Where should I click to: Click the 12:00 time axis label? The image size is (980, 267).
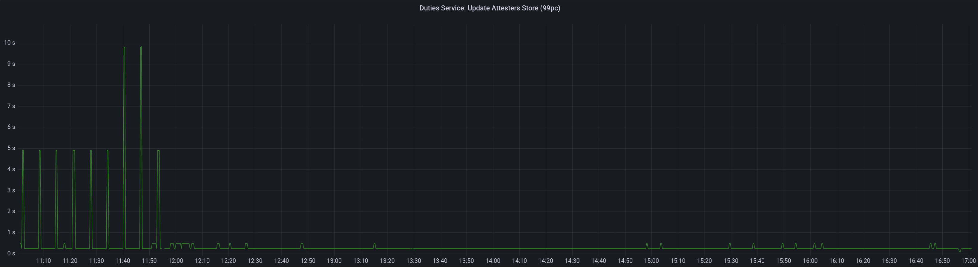(176, 261)
